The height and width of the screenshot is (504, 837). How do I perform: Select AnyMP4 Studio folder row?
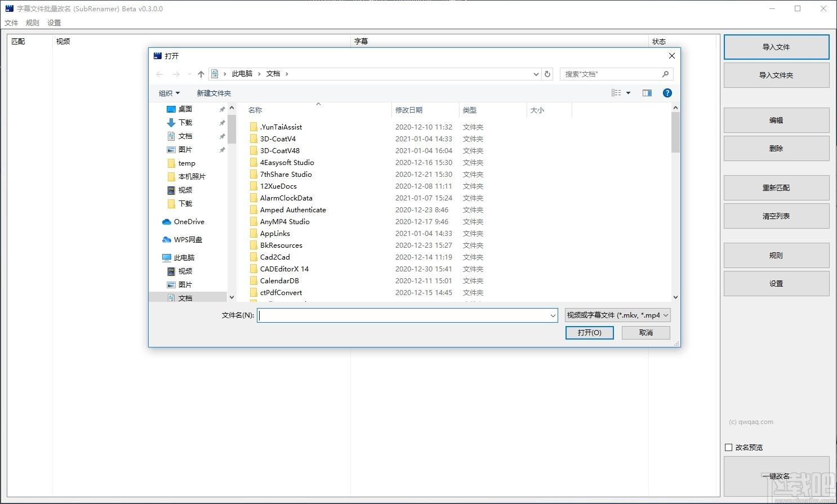(366, 221)
